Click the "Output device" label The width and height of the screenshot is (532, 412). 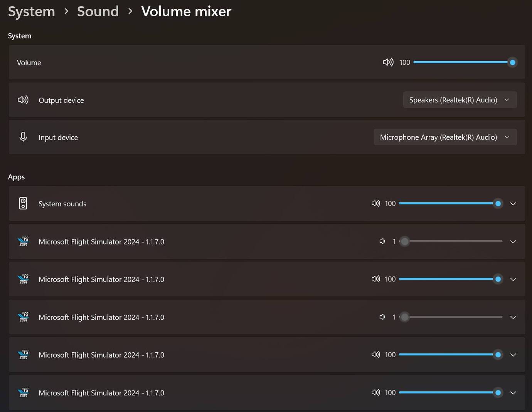pos(61,100)
